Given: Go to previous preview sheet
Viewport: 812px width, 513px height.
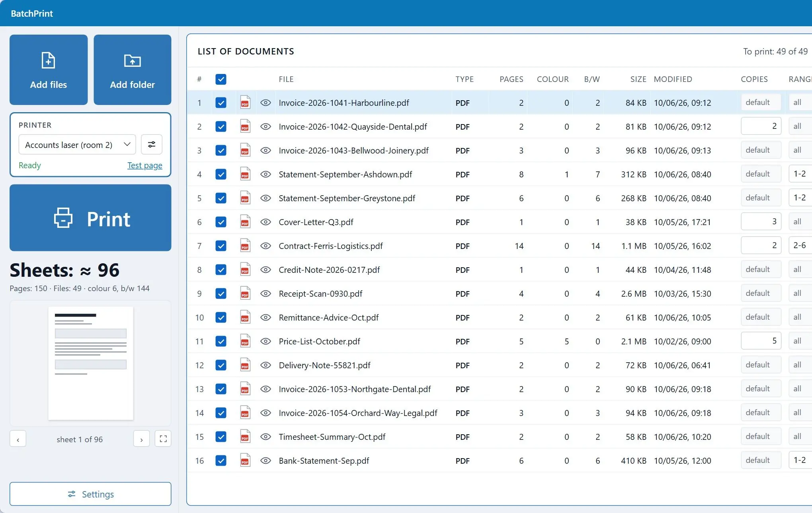Looking at the screenshot, I should [x=18, y=439].
